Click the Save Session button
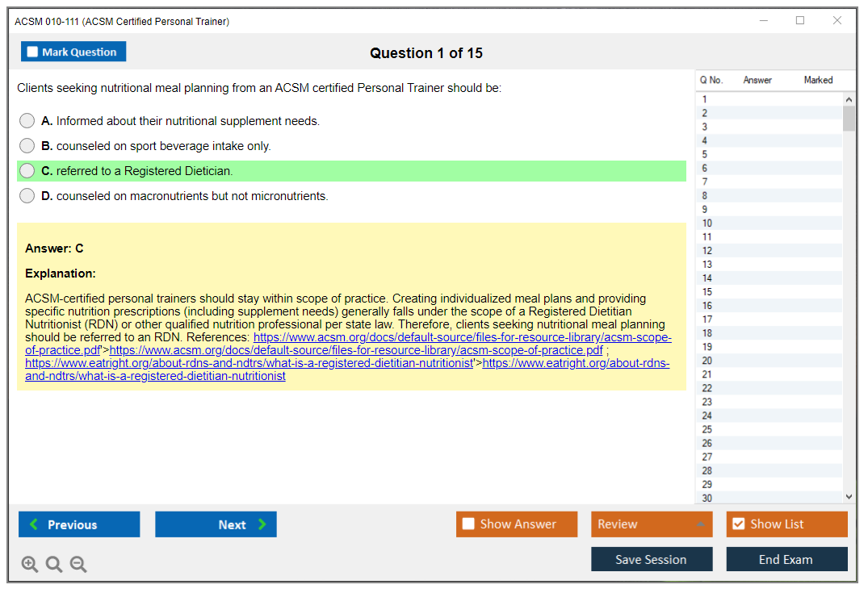 pyautogui.click(x=651, y=558)
